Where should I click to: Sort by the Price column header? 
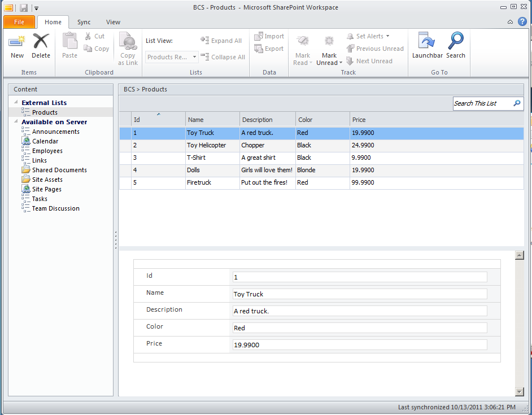pyautogui.click(x=437, y=120)
